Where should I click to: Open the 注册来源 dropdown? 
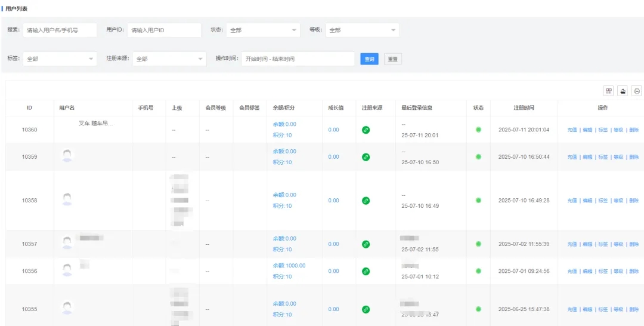pyautogui.click(x=169, y=59)
